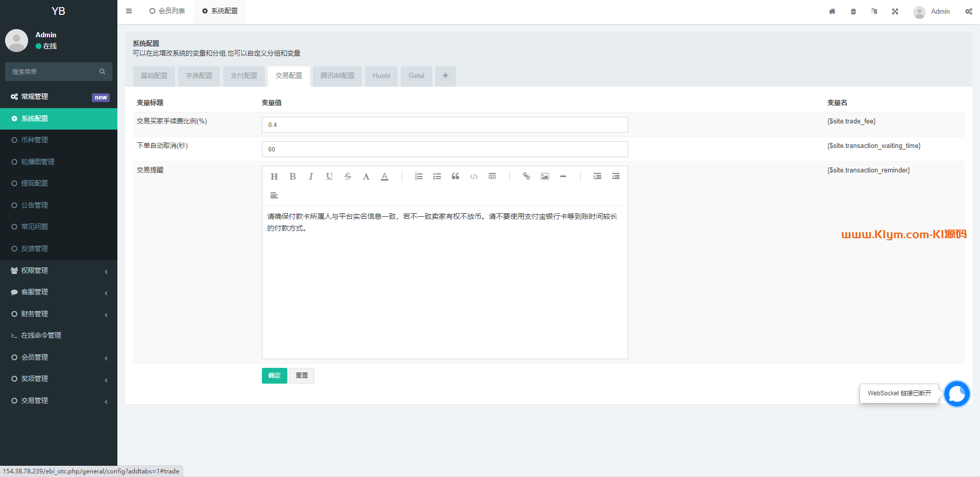
Task: Open the cogs settings icon at top right
Action: pos(968,11)
